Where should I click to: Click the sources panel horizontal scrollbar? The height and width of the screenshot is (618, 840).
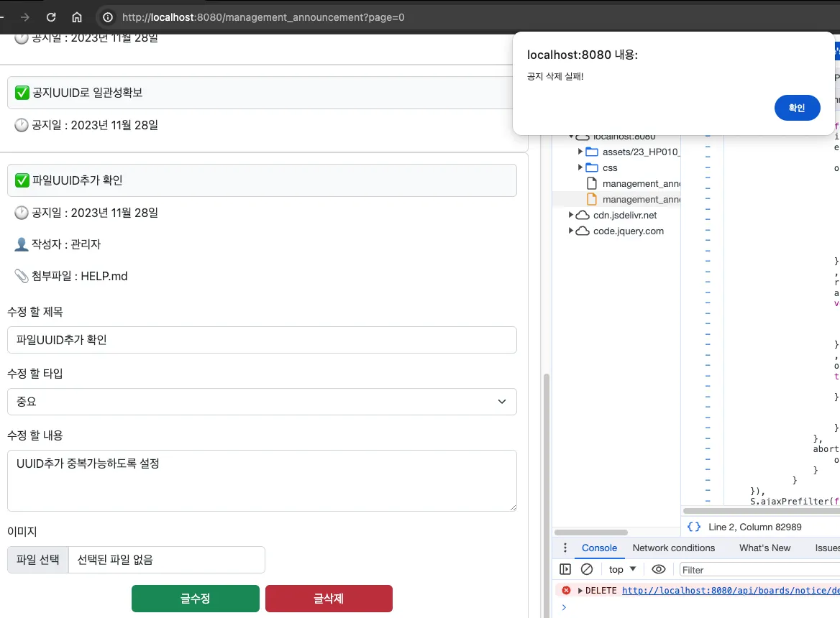[591, 532]
